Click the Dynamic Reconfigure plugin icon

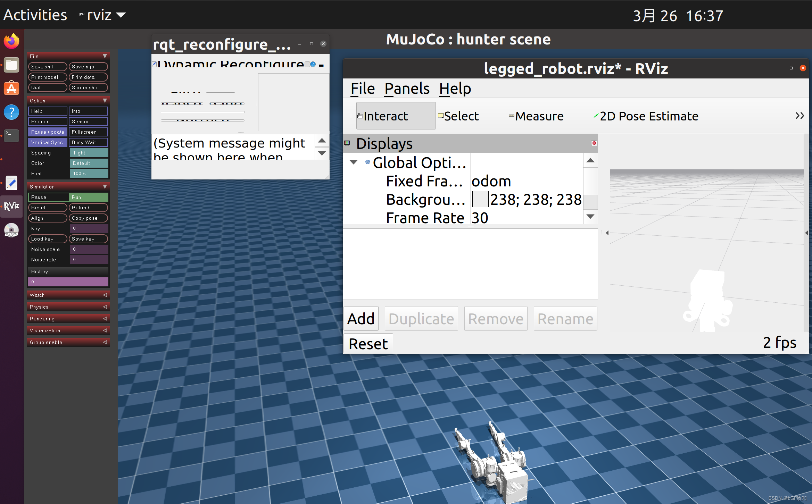point(154,64)
